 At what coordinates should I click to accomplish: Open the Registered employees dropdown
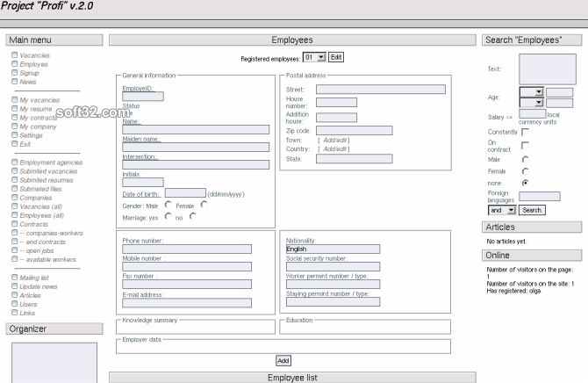314,57
